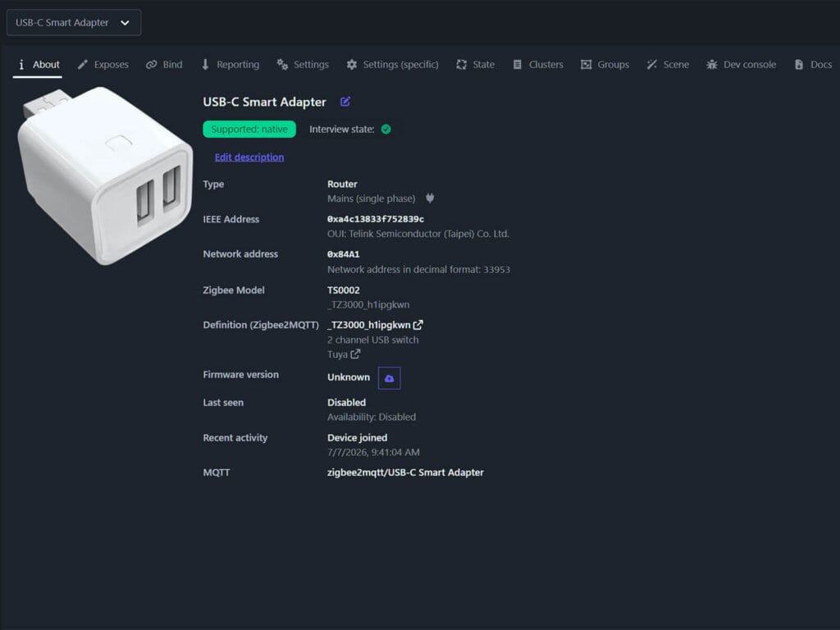Click the Edit description link

tap(249, 157)
